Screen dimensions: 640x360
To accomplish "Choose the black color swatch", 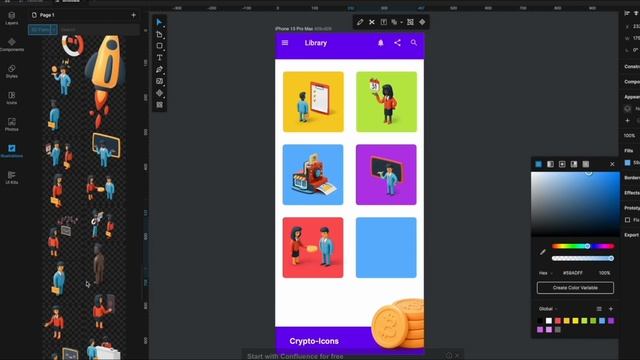I will tap(540, 321).
